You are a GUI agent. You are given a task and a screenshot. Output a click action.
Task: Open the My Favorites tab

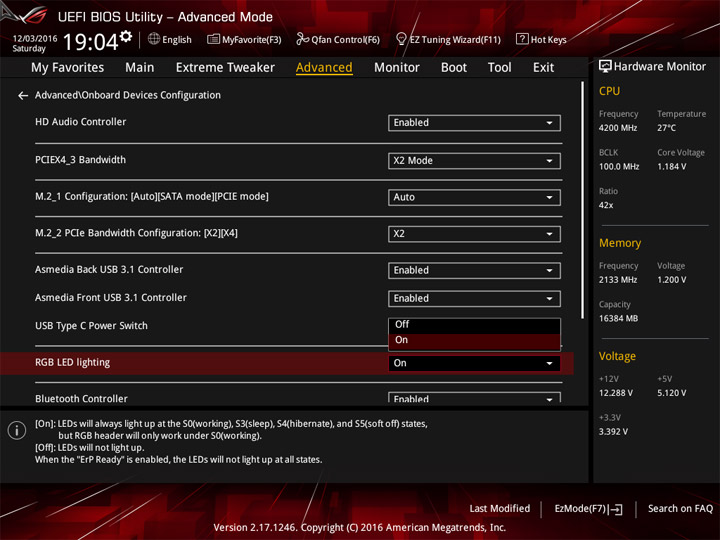click(x=68, y=68)
